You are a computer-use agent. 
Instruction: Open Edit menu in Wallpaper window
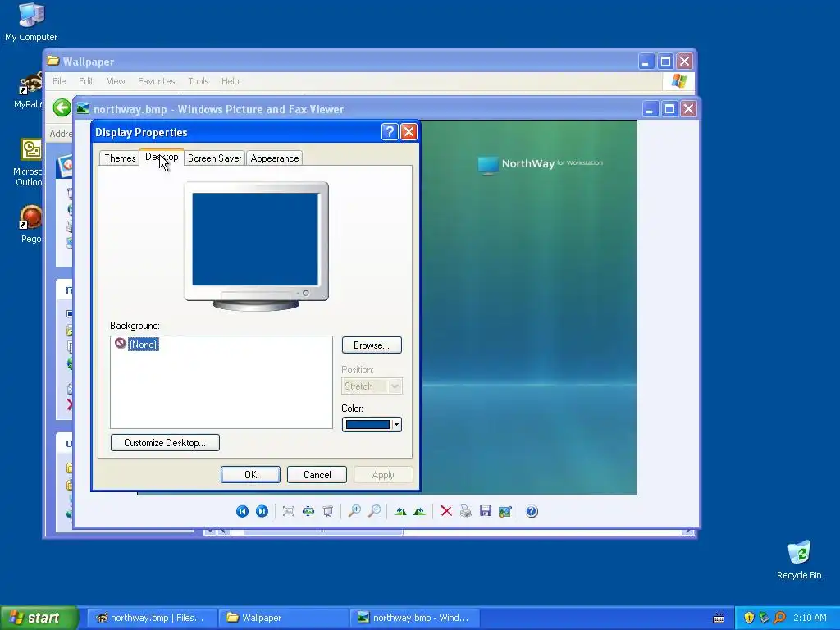click(85, 81)
